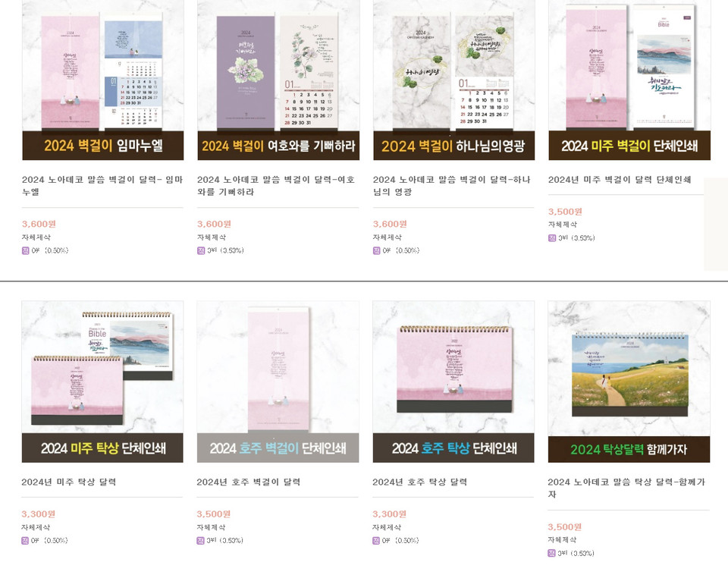The image size is (728, 575).
Task: Open the 2024 호주 탁상 단체인쇄 product image
Action: click(453, 382)
